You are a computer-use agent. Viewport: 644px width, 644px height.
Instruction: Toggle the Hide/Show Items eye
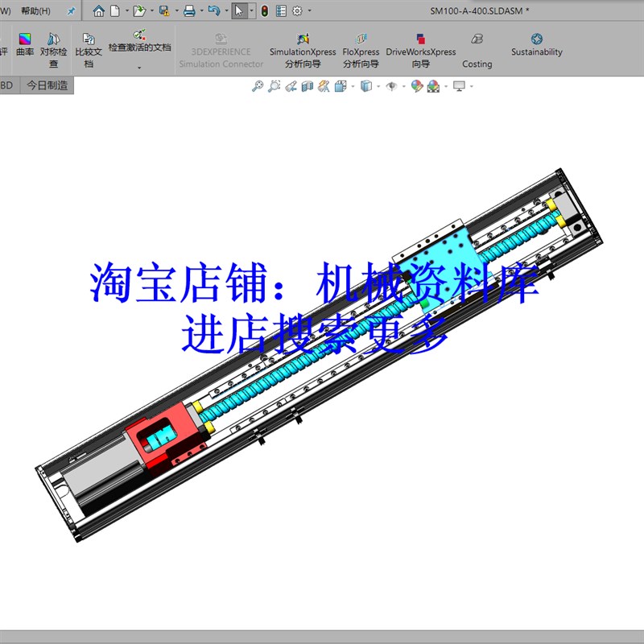point(392,85)
